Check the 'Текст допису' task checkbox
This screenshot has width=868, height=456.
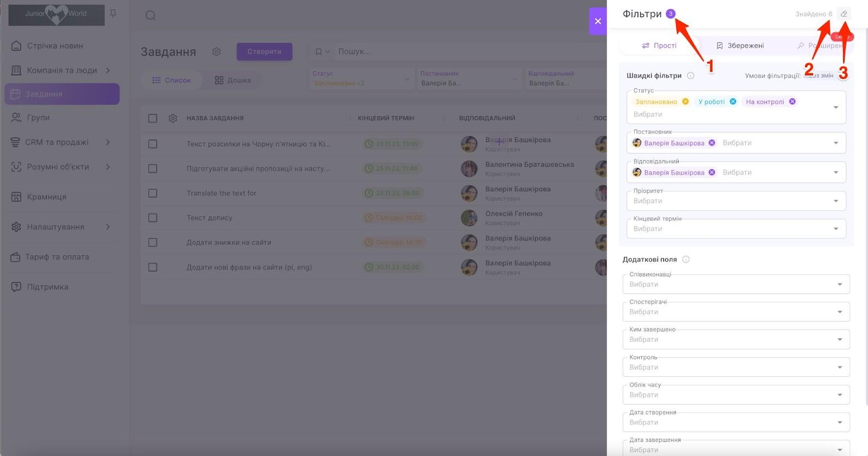tap(153, 218)
